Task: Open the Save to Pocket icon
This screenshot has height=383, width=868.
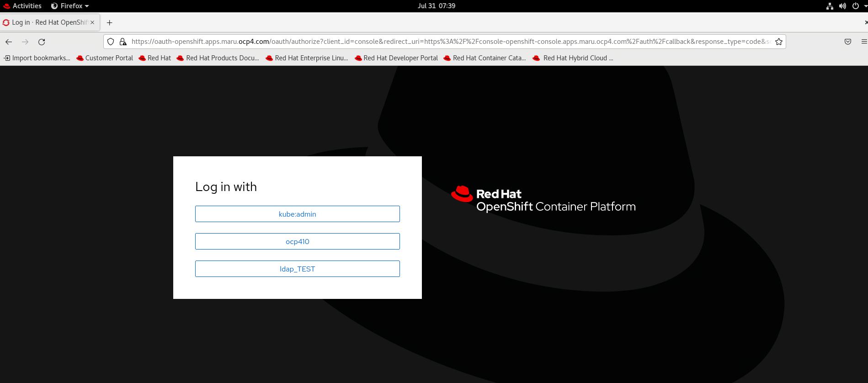Action: click(x=848, y=42)
